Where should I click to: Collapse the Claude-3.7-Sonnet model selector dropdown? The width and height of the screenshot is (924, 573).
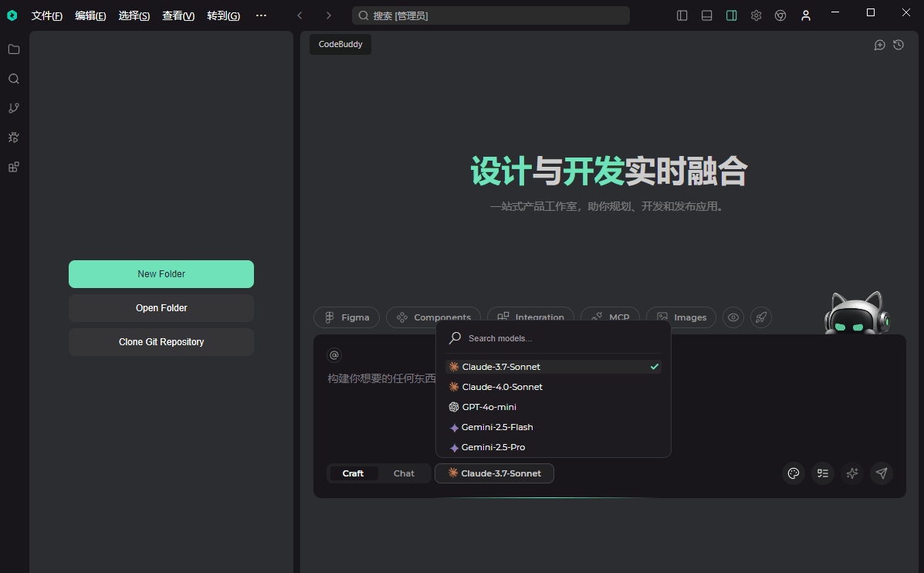(x=494, y=473)
